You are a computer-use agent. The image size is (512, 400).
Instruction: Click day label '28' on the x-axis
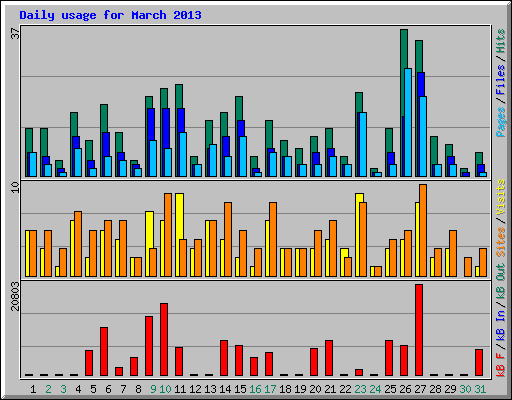435,389
